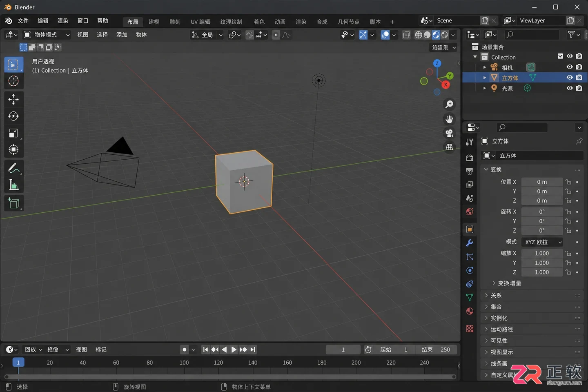Click the timeline horizontal scrollbar

(x=230, y=376)
